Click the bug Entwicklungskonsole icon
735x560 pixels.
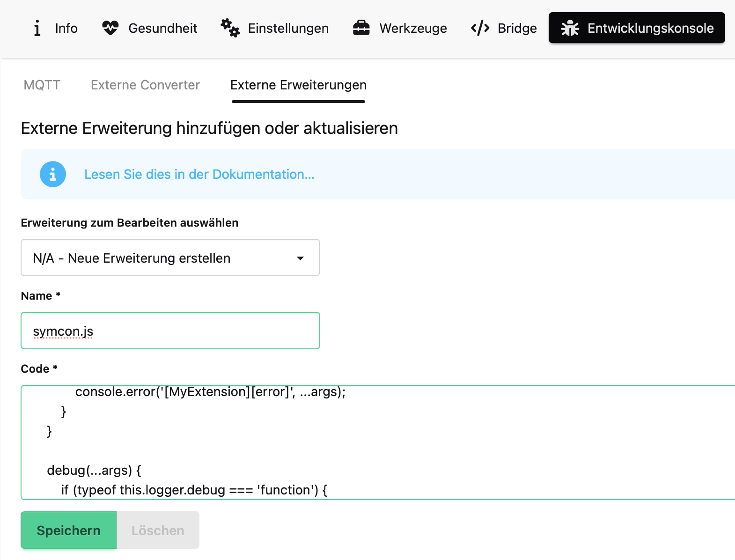pos(570,28)
